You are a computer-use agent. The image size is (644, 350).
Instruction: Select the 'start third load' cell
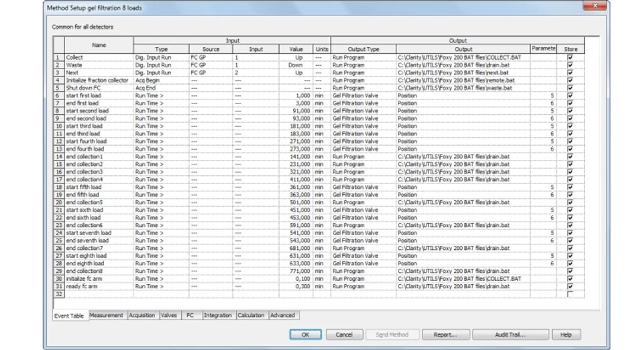click(x=99, y=126)
